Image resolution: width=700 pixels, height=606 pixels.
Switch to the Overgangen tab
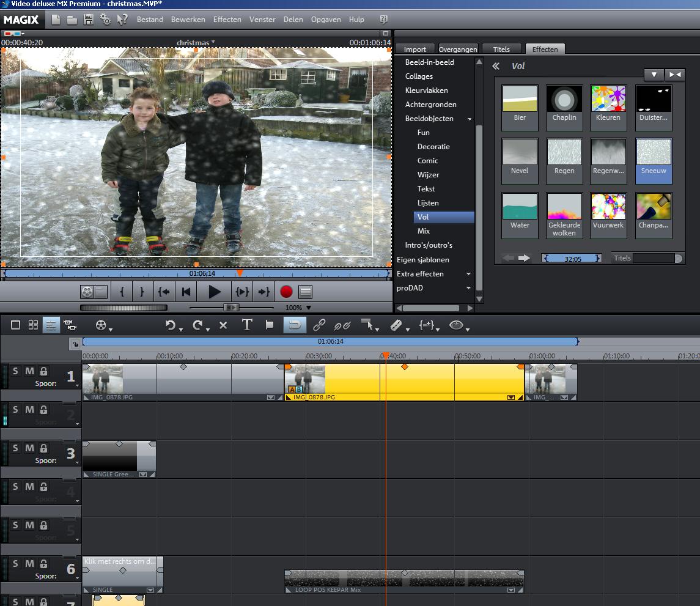458,50
